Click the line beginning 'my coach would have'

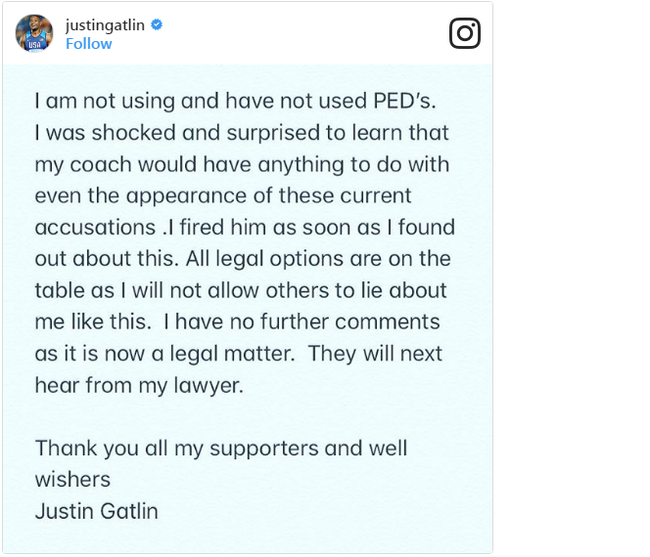click(x=242, y=165)
